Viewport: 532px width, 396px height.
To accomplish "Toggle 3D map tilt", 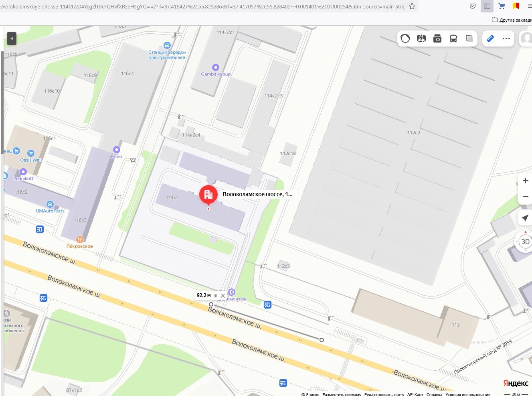I will (525, 242).
